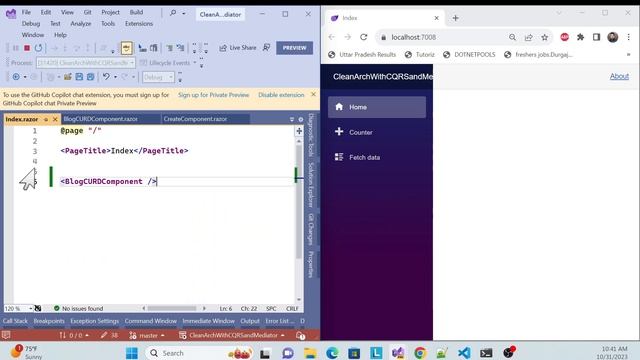Switch to CreateComponent.razor tab
This screenshot has width=640, height=360.
click(x=195, y=119)
